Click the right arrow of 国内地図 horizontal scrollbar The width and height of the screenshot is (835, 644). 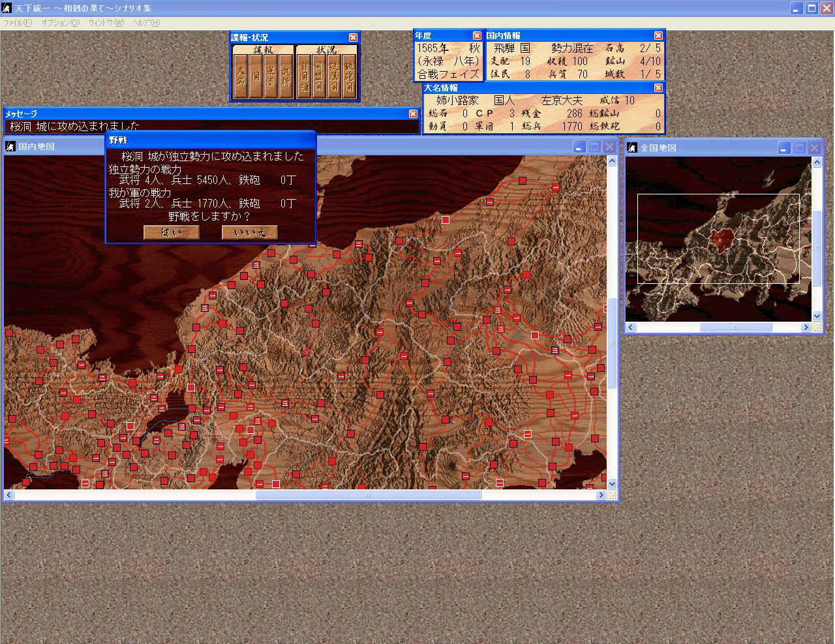point(601,495)
